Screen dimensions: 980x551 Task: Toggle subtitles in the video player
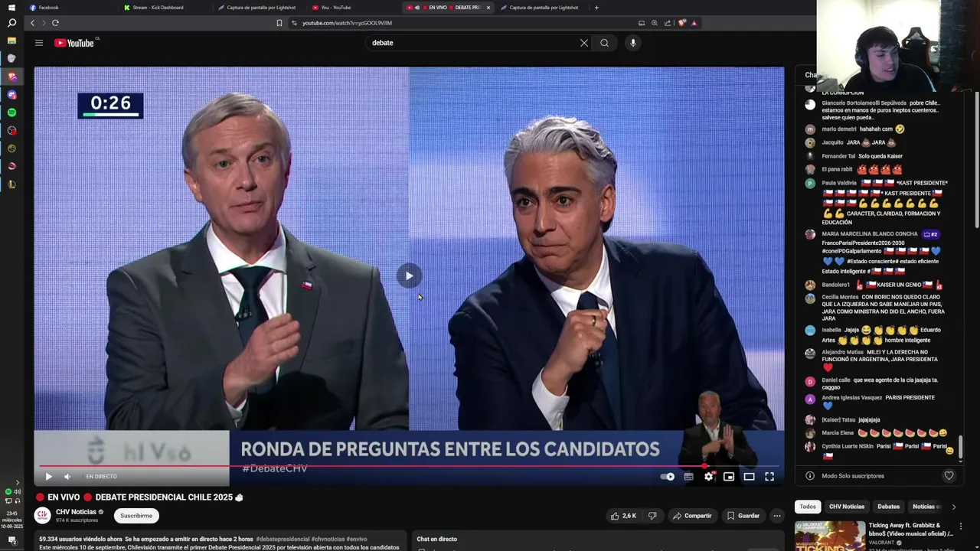(x=688, y=477)
